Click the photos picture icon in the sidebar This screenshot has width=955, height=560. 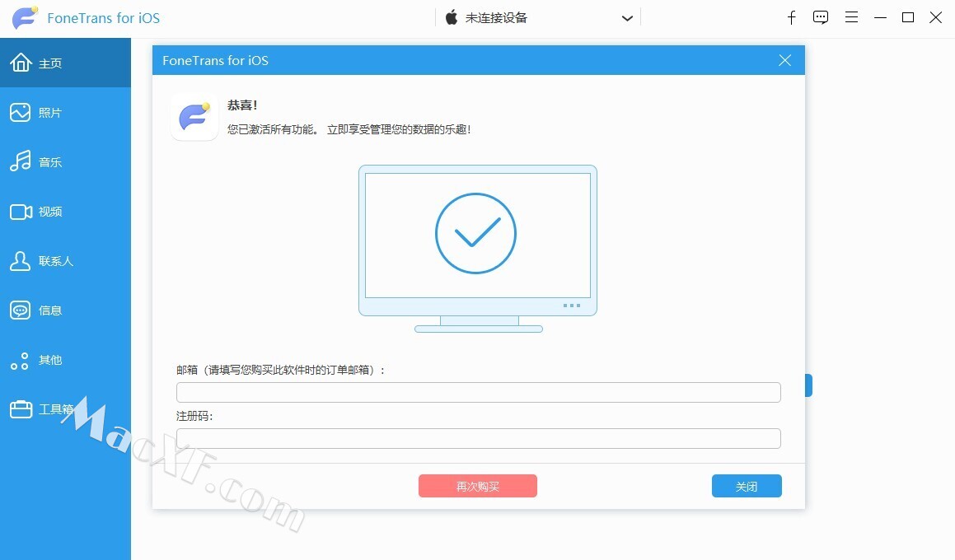pos(20,113)
